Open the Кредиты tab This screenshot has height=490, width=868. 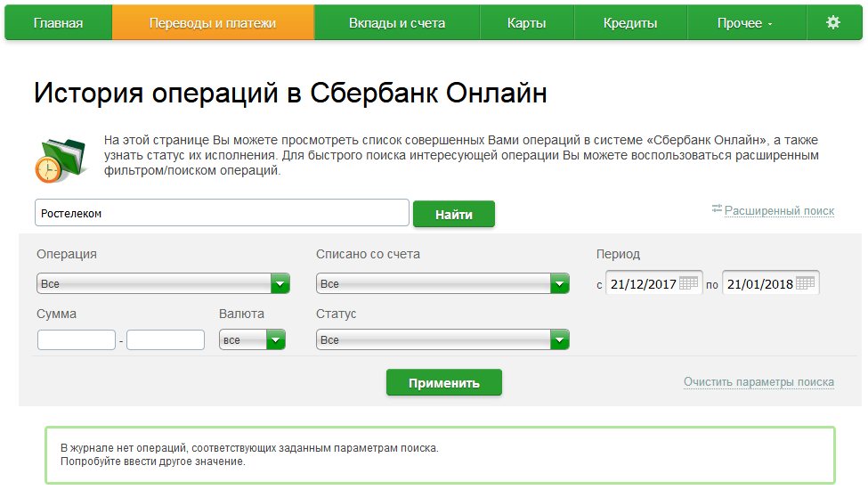click(629, 23)
